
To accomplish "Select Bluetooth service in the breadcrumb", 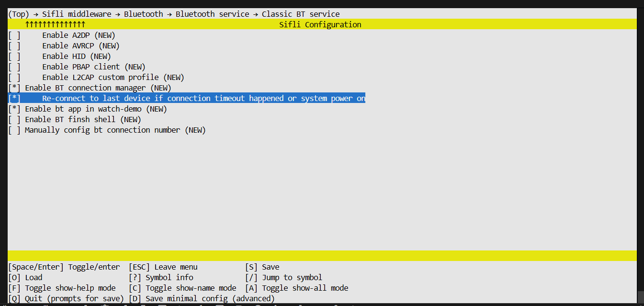I will 212,14.
